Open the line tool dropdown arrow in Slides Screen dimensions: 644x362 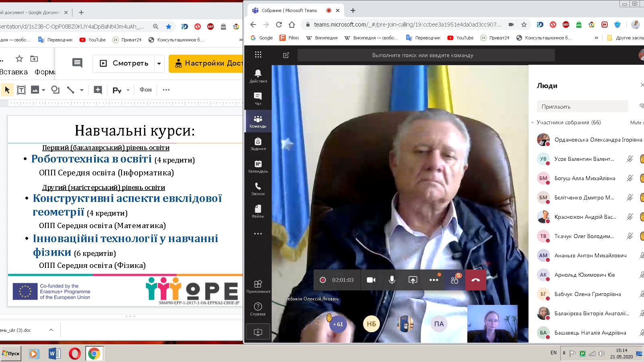82,90
